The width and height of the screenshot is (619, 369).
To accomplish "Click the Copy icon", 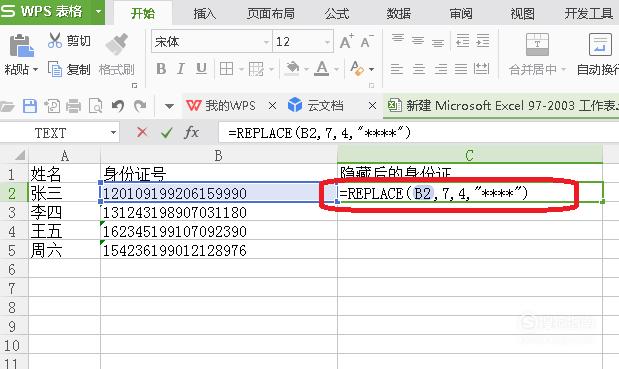I will tap(55, 69).
